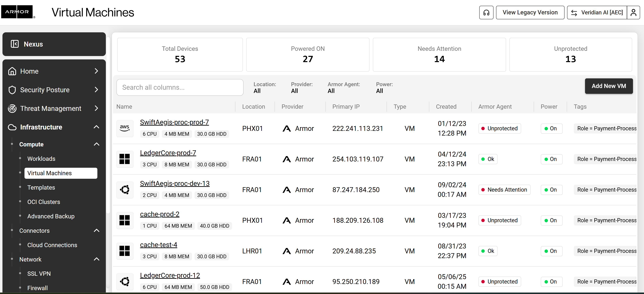Collapse the Infrastructure section
This screenshot has width=644, height=294.
pos(96,127)
